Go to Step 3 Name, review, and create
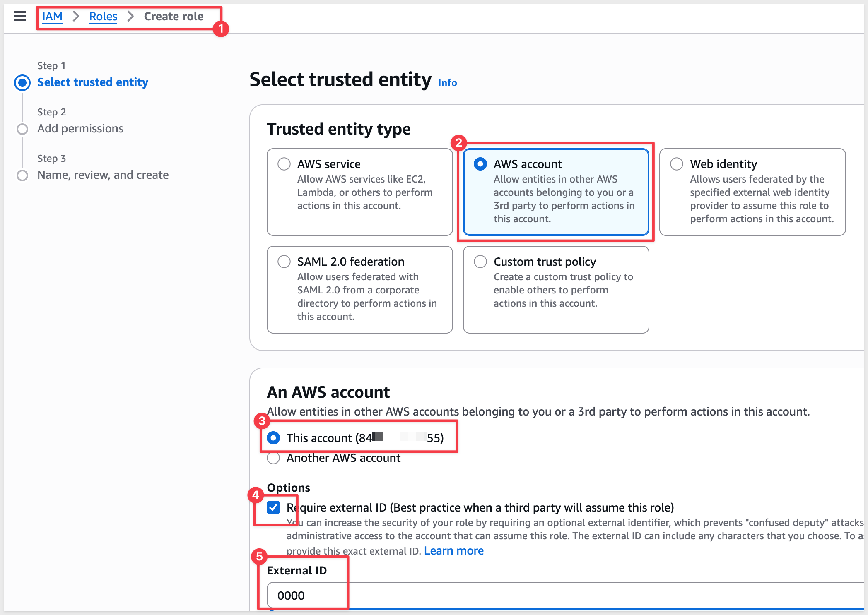This screenshot has height=615, width=868. click(103, 175)
